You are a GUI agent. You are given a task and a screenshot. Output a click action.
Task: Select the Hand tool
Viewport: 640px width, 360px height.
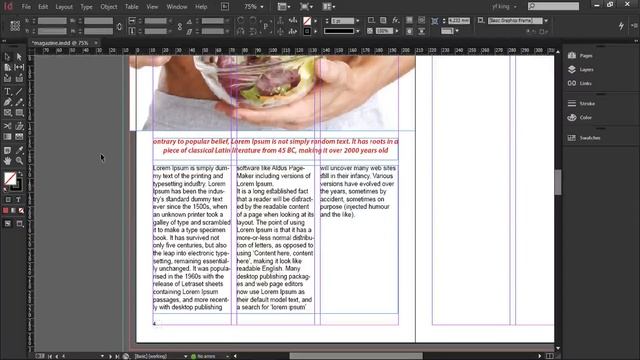(7, 161)
